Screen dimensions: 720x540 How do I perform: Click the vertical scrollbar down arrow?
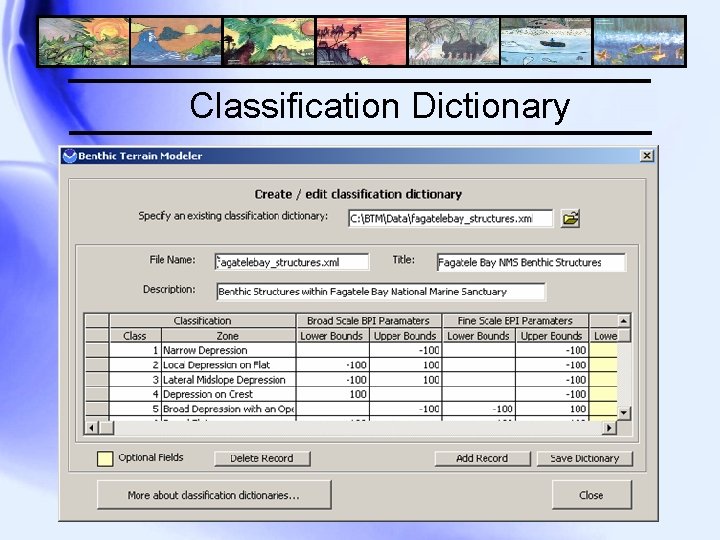tap(624, 413)
